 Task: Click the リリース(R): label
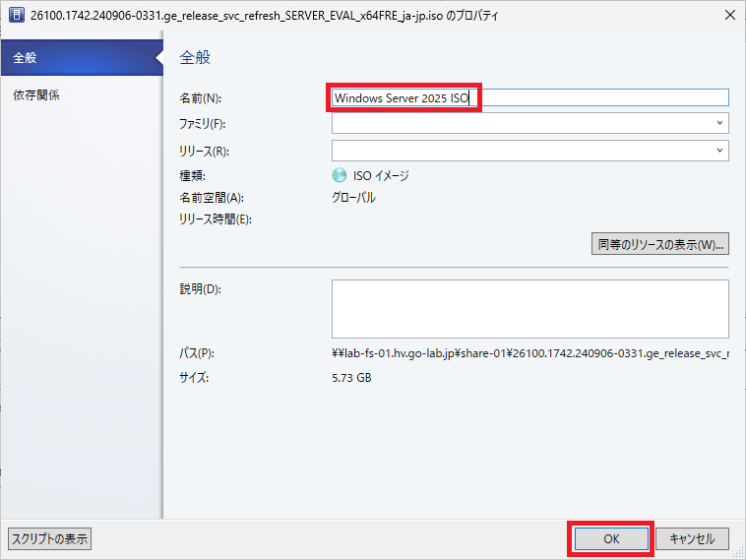(204, 152)
